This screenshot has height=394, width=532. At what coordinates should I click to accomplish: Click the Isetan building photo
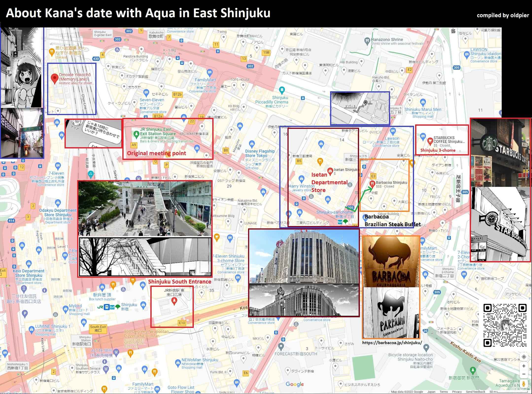coord(304,256)
